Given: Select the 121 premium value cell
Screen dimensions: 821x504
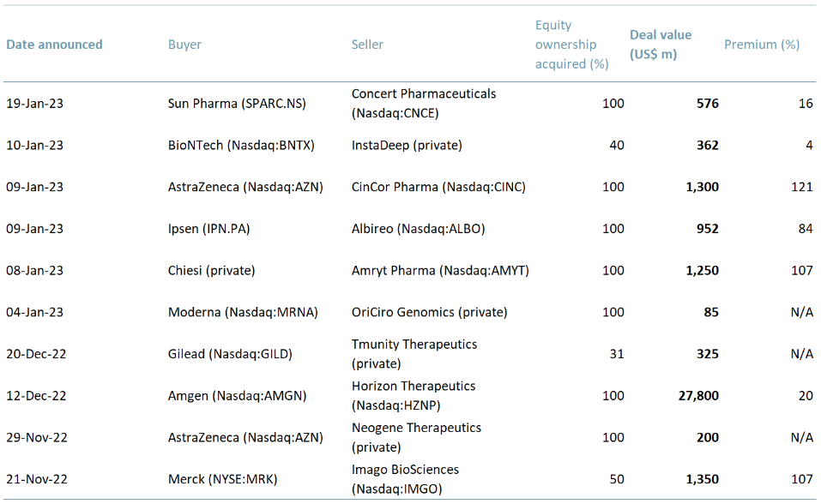Looking at the screenshot, I should pyautogui.click(x=802, y=187).
